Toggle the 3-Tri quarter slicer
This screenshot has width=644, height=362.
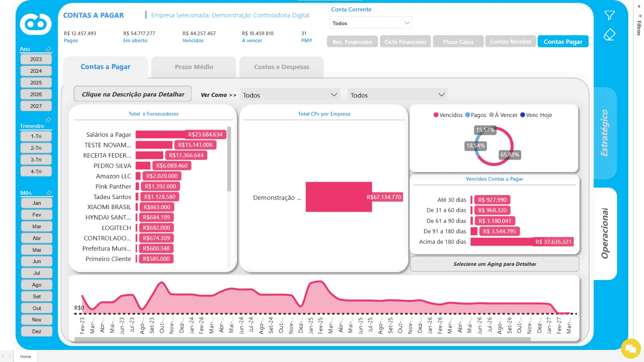[36, 160]
